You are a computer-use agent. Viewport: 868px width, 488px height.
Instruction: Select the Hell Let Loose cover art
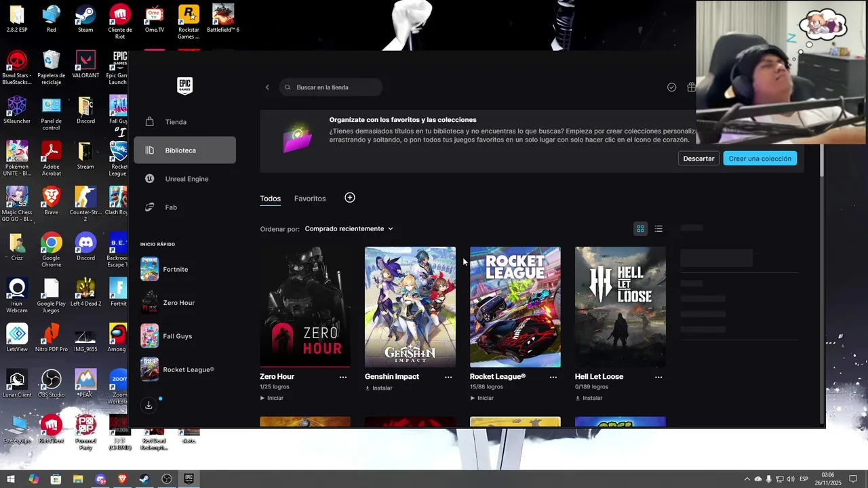[620, 307]
